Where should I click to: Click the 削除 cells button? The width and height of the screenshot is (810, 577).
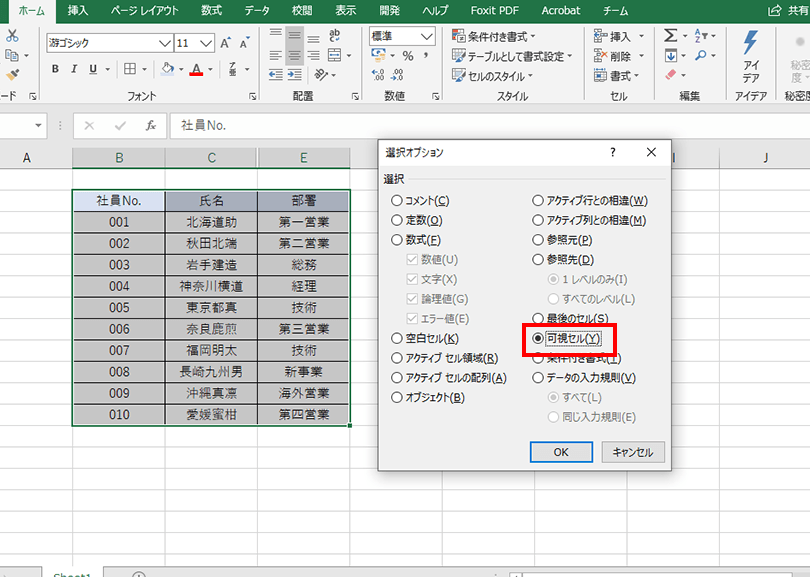pos(614,56)
